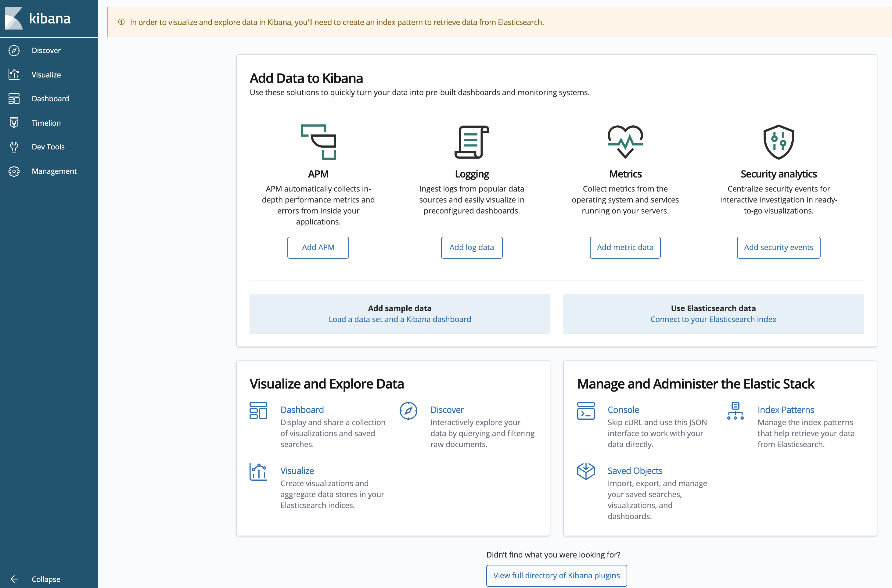
Task: Open Load a data set and Kibana dashboard link
Action: [400, 319]
